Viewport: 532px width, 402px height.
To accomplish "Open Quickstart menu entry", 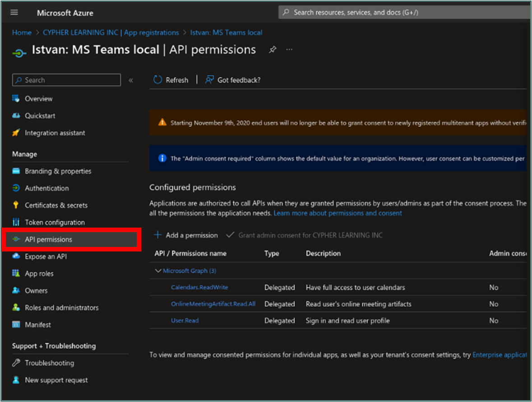I will [x=40, y=115].
